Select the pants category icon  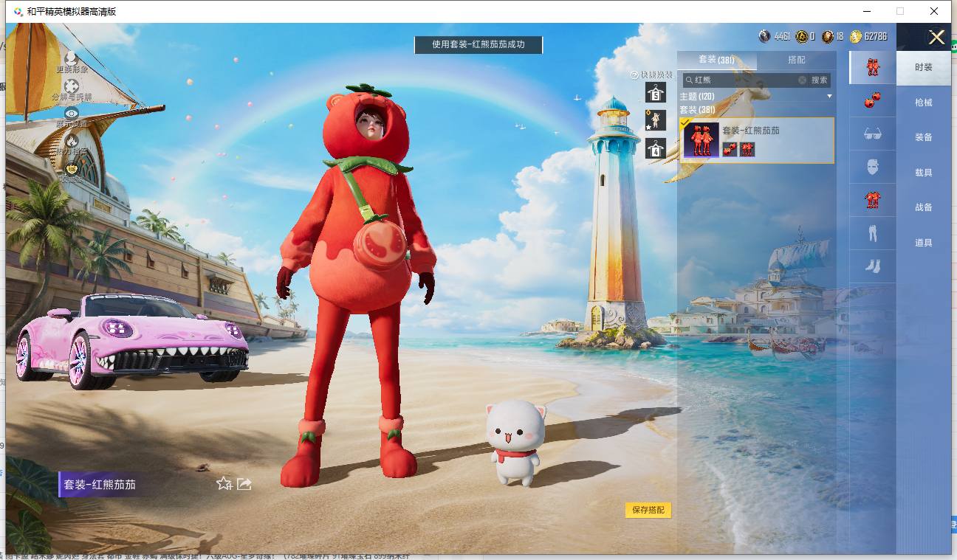click(x=872, y=233)
